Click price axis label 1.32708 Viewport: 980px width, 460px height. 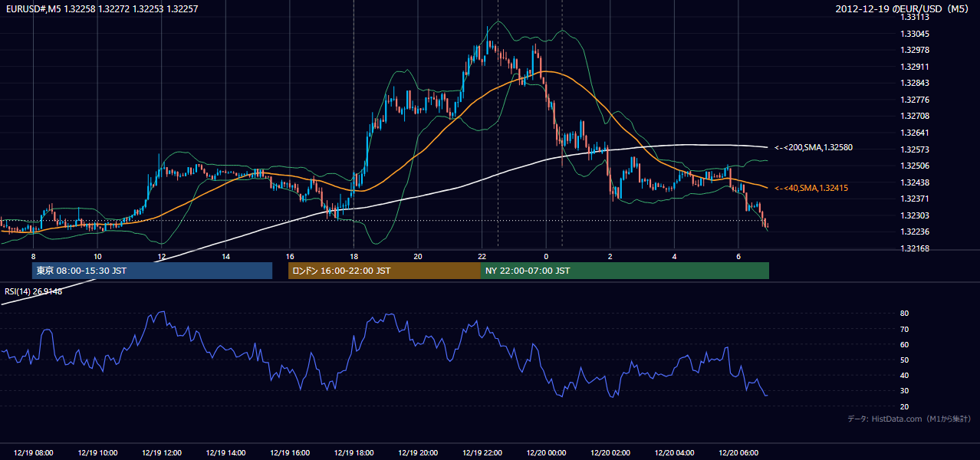pyautogui.click(x=916, y=116)
